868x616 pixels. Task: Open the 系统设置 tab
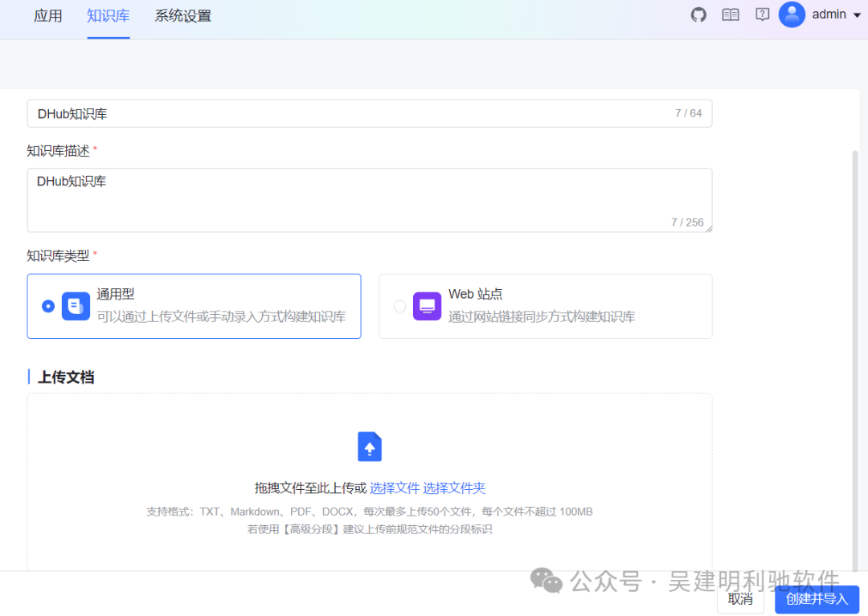(183, 16)
